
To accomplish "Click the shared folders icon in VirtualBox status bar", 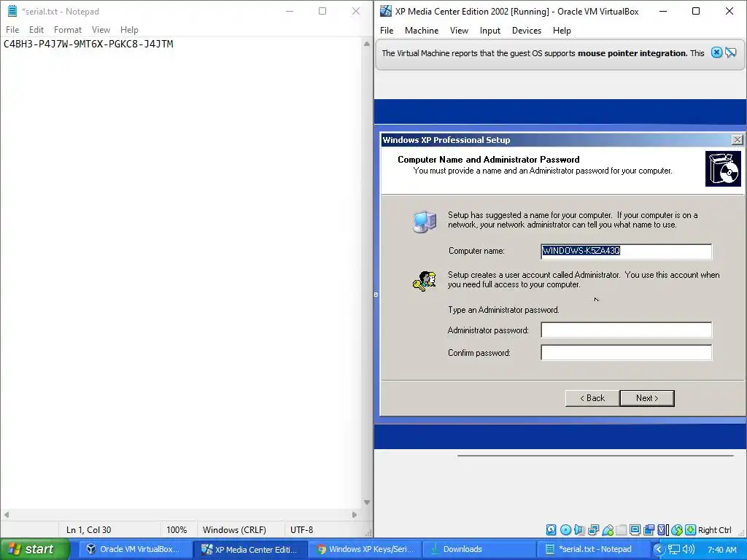I will pos(622,529).
